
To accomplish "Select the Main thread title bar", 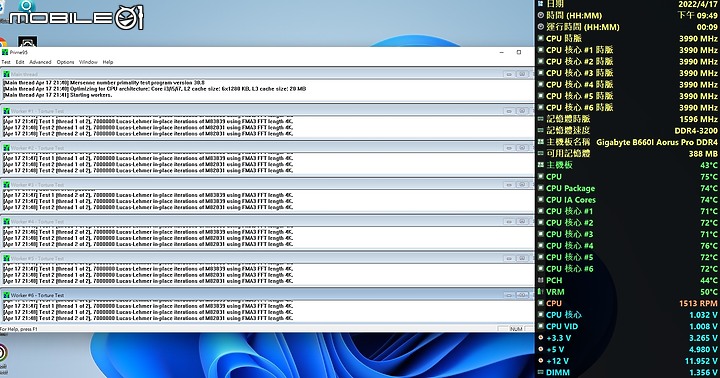I will (x=267, y=74).
